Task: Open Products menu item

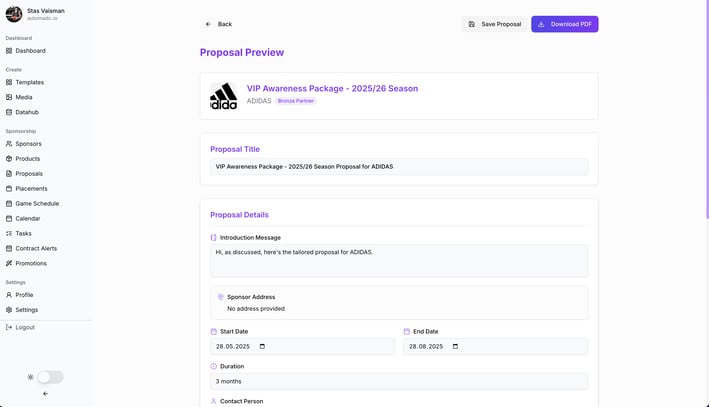Action: [28, 159]
